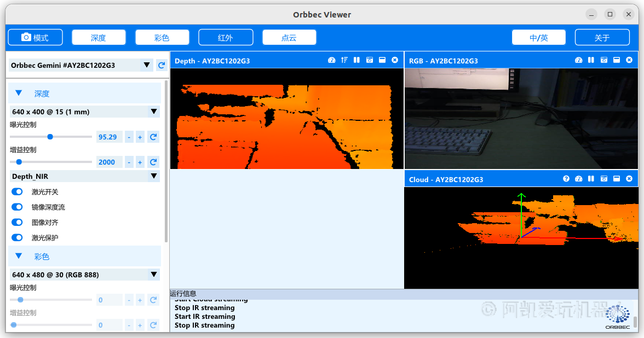Maximize the Orbbec Viewer window

pyautogui.click(x=610, y=14)
